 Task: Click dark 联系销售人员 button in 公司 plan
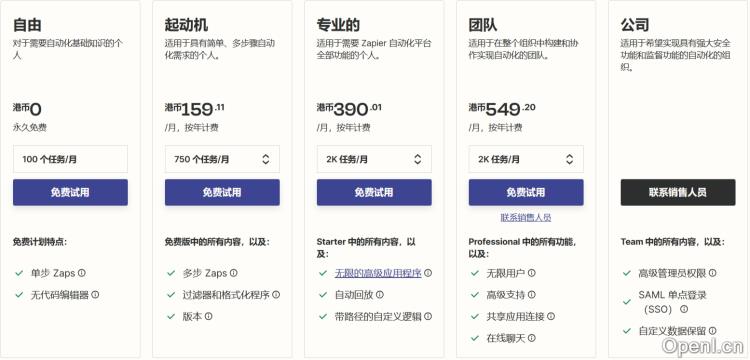(678, 192)
